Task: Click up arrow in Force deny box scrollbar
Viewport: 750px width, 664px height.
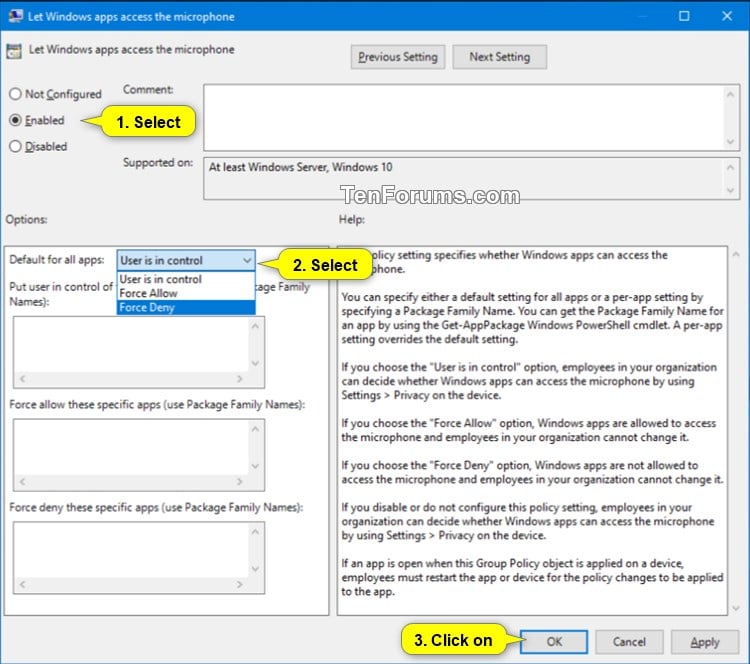Action: (255, 531)
